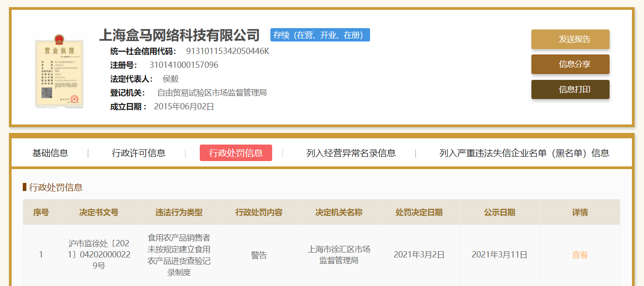Click establishment date 2015年06月02日

184,107
